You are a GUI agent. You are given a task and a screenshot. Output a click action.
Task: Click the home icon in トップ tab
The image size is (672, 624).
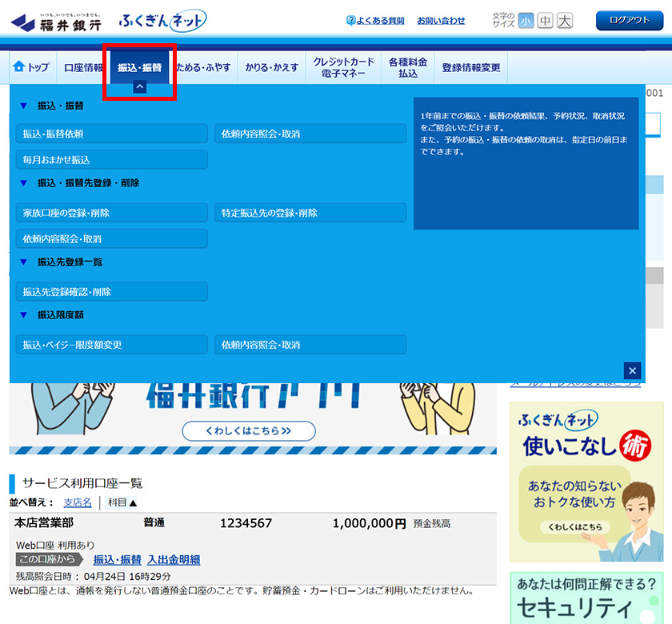19,66
